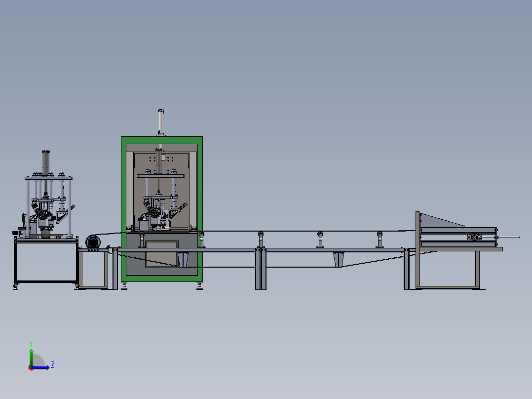Viewport: 532px width, 399px height.
Task: Click the green Y axis arrow of triad
Action: pyautogui.click(x=31, y=358)
